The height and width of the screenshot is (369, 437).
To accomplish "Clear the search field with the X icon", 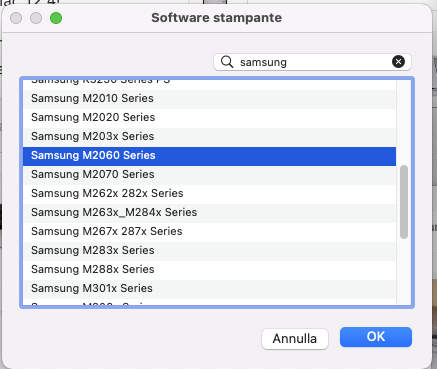I will (398, 62).
